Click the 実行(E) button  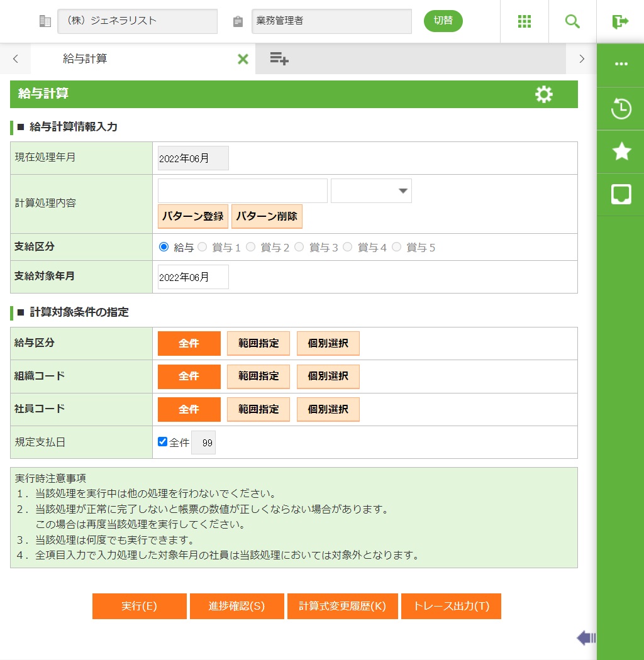(139, 607)
